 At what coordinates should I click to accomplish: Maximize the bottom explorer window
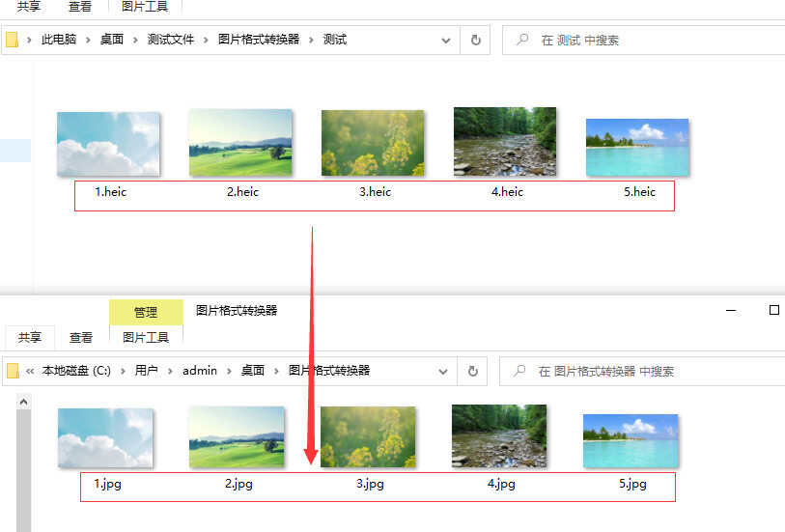tap(773, 311)
